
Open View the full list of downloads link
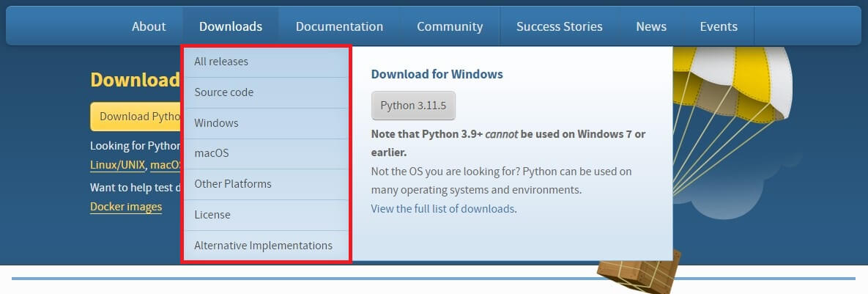443,209
